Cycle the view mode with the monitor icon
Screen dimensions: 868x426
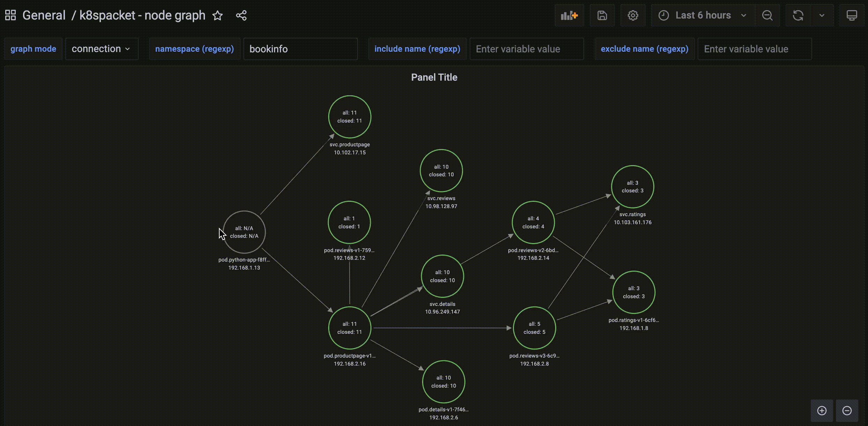[852, 15]
